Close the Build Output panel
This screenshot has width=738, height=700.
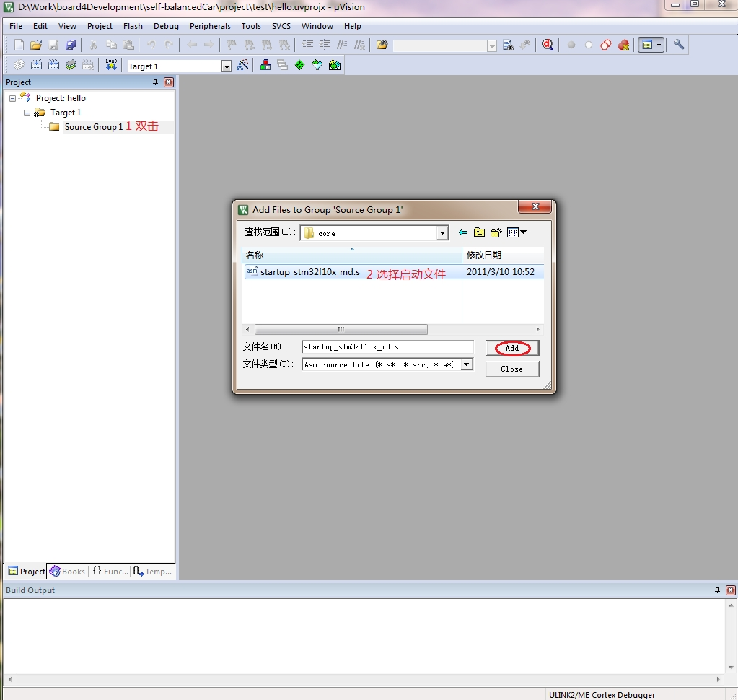(731, 590)
